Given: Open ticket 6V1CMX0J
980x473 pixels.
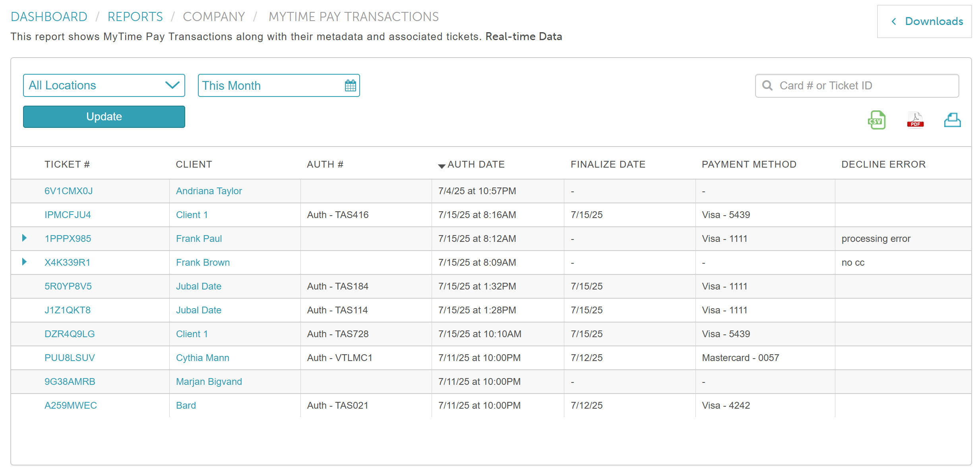Looking at the screenshot, I should [68, 191].
